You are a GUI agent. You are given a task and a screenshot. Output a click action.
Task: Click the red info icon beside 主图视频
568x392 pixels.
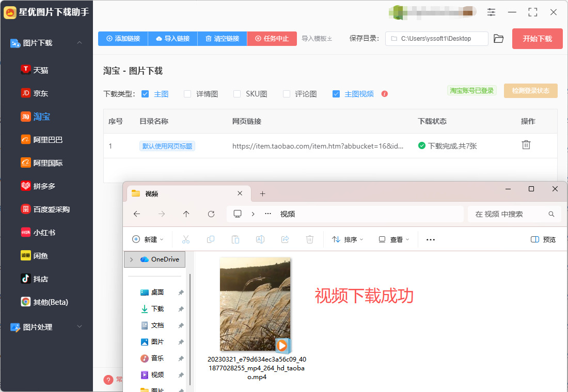pyautogui.click(x=385, y=94)
